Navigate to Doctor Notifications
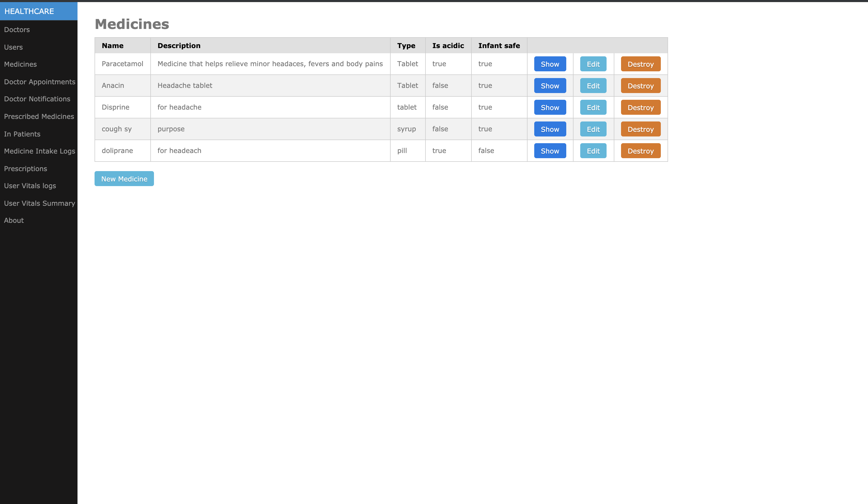 (37, 99)
